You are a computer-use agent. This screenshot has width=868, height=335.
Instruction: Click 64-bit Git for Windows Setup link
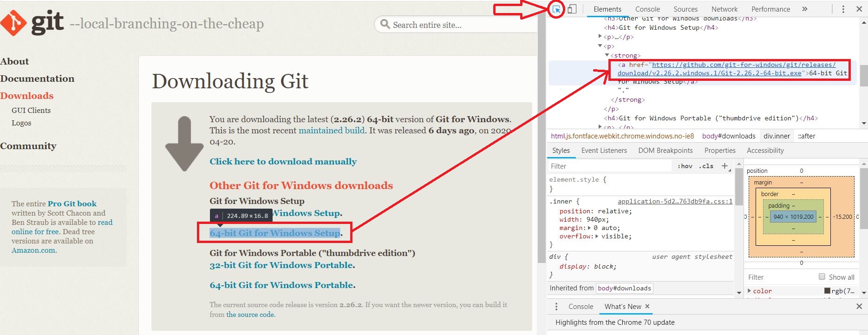[x=275, y=233]
